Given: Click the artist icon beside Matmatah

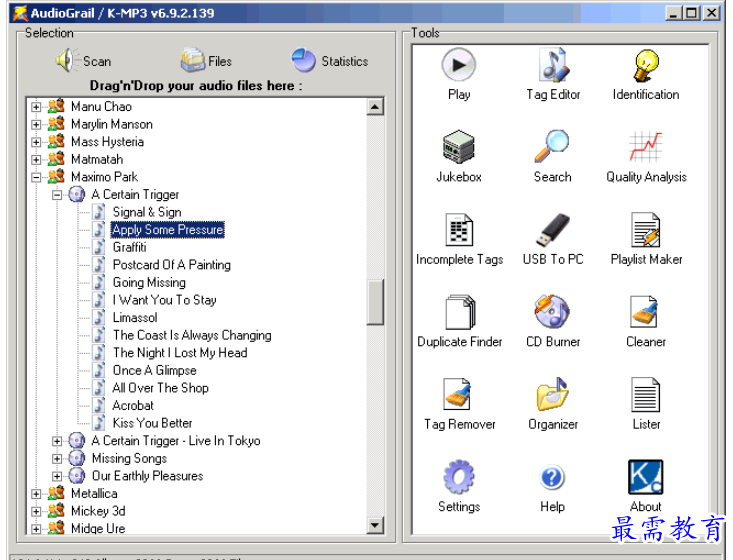Looking at the screenshot, I should click(56, 159).
